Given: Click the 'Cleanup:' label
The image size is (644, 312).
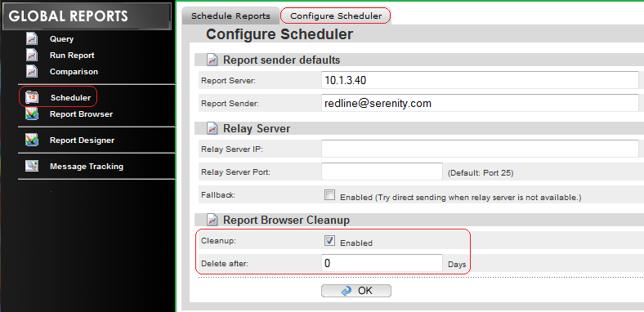Looking at the screenshot, I should pyautogui.click(x=218, y=241).
